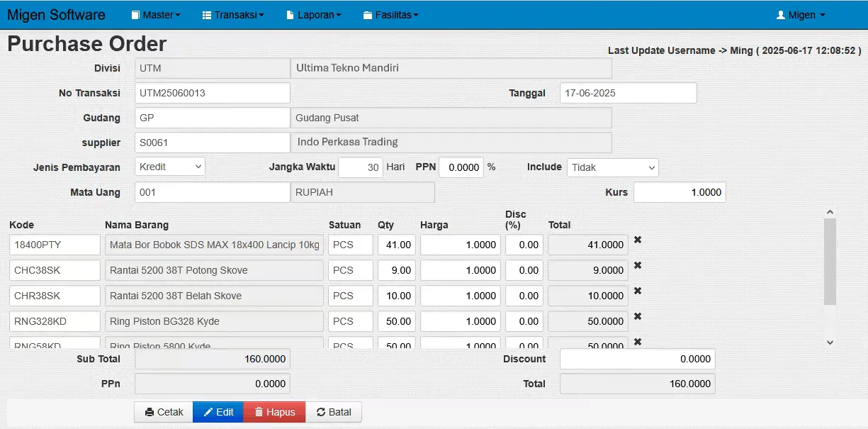Remove the CHC38SK item row
The width and height of the screenshot is (868, 429).
point(638,266)
